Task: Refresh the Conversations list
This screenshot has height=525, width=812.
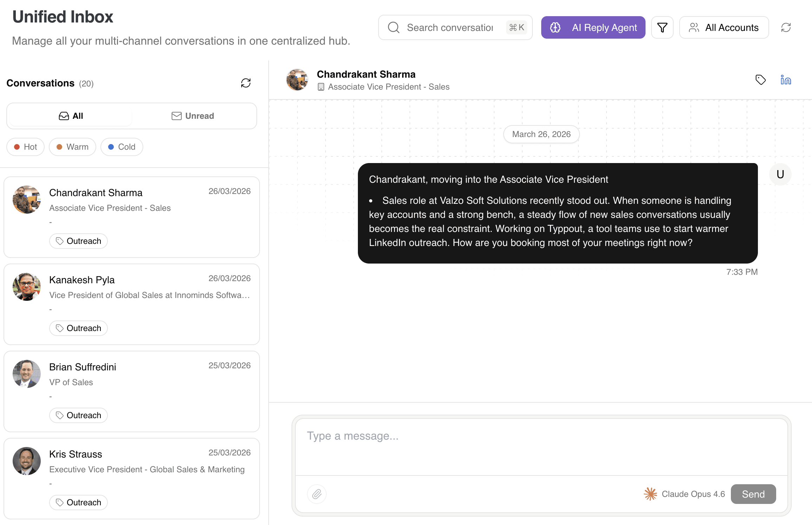Action: 245,83
